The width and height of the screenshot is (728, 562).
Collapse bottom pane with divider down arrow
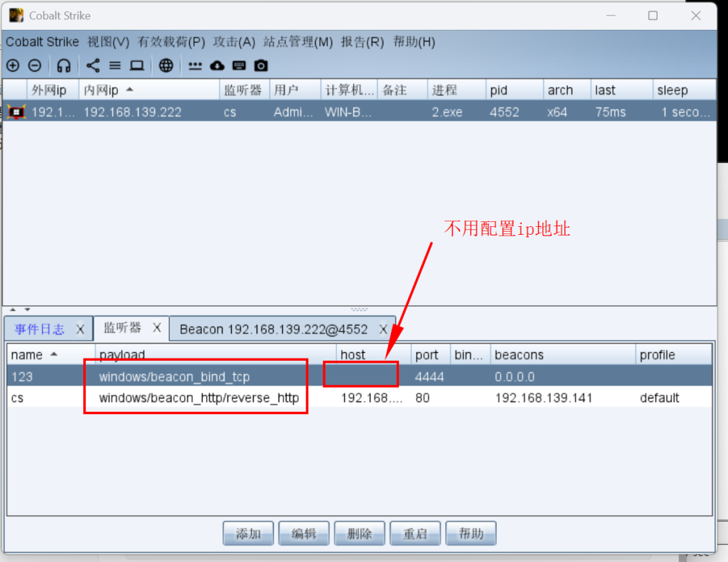coord(28,309)
